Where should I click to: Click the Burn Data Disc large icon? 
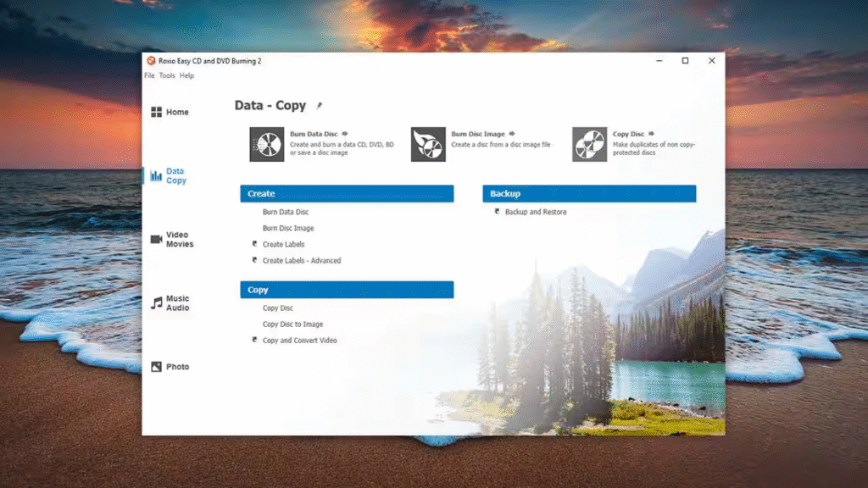click(266, 145)
